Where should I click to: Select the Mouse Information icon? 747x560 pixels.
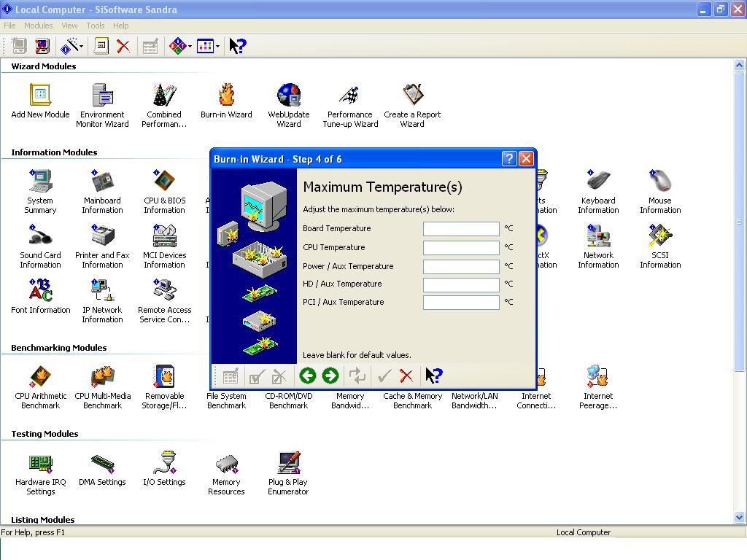point(660,192)
